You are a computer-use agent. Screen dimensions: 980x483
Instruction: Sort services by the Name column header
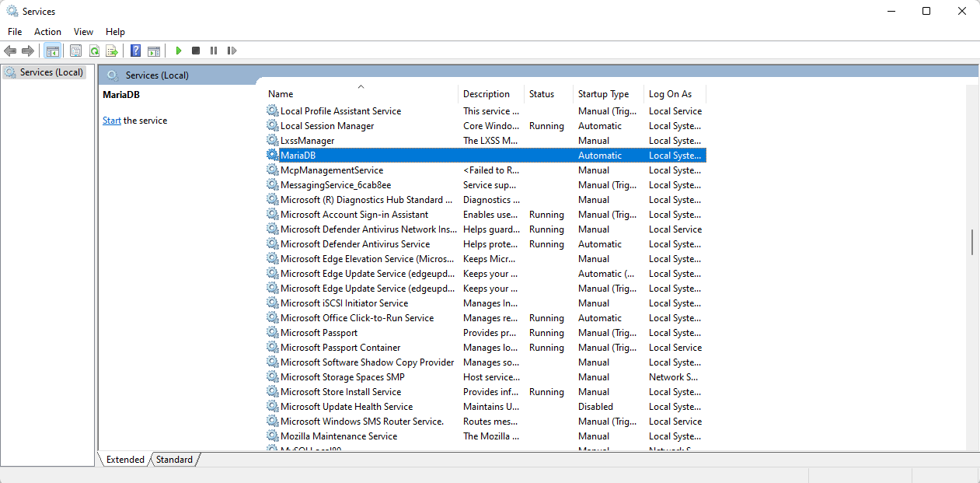tap(281, 94)
